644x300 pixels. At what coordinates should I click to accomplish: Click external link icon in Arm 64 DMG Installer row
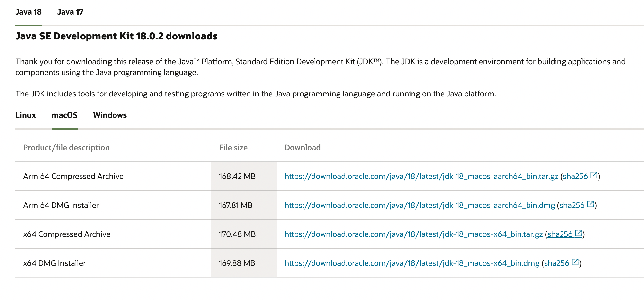tap(590, 204)
